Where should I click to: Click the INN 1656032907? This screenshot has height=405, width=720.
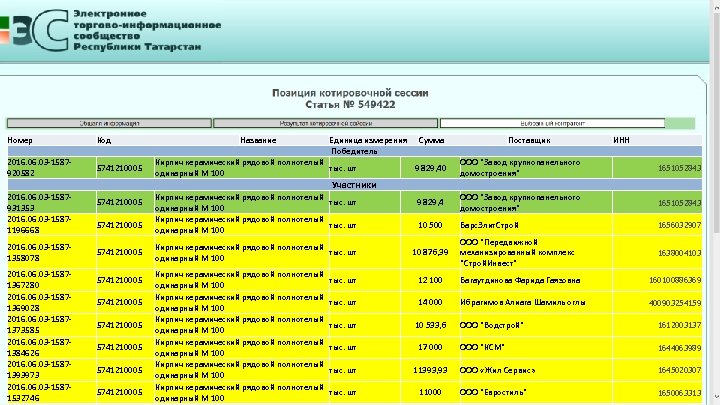click(x=680, y=225)
